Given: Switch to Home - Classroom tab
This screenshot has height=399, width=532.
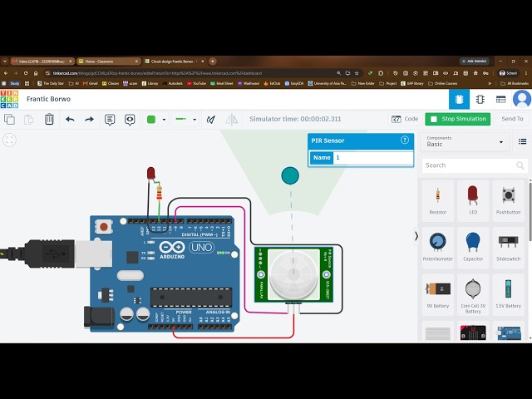Looking at the screenshot, I should [108, 62].
